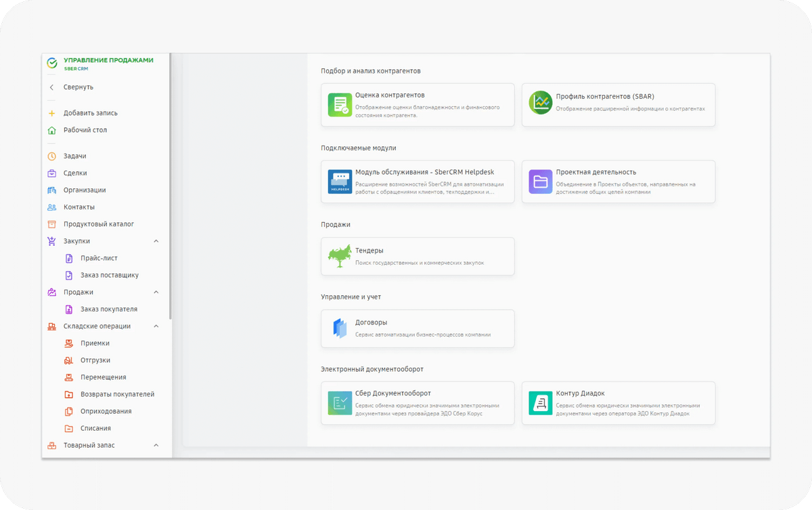Click the people icon next to Контакты
The width and height of the screenshot is (812, 510).
tap(52, 207)
